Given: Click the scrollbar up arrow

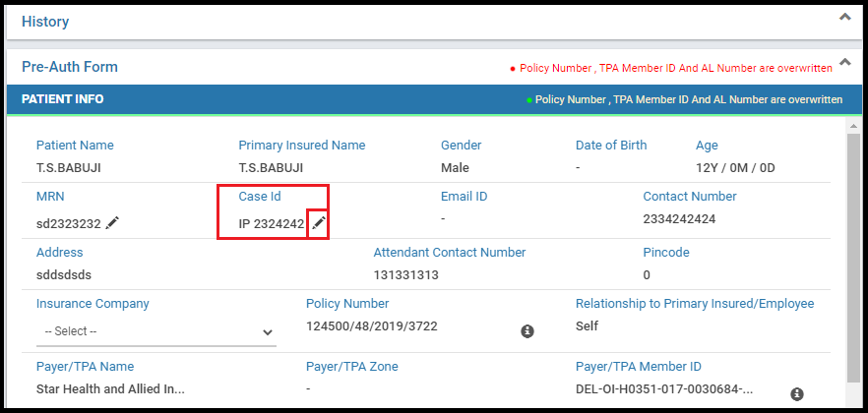Looking at the screenshot, I should tap(852, 127).
